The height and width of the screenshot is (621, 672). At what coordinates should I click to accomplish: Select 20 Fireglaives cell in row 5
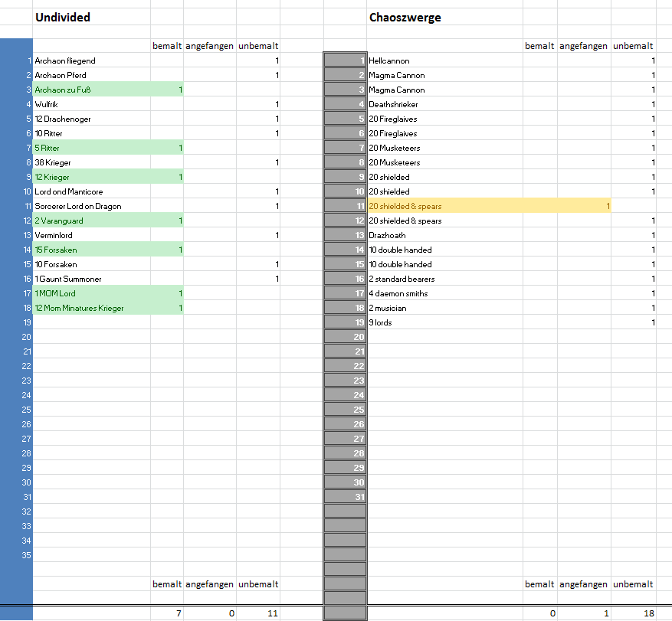[x=445, y=119]
